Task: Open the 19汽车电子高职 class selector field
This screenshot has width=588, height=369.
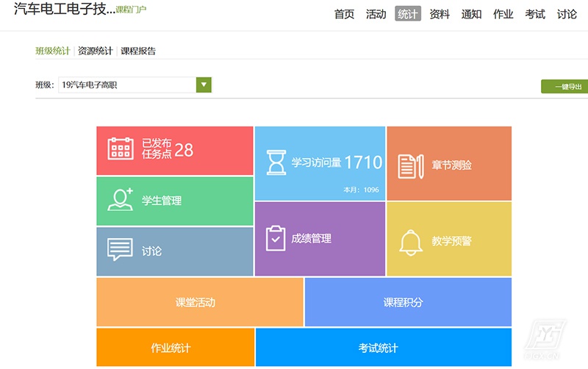Action: pos(126,85)
